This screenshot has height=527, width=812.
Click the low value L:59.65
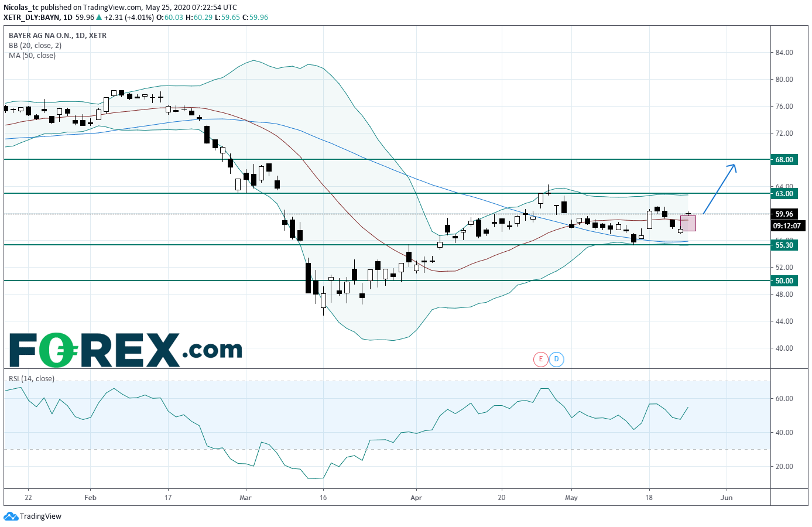click(227, 18)
